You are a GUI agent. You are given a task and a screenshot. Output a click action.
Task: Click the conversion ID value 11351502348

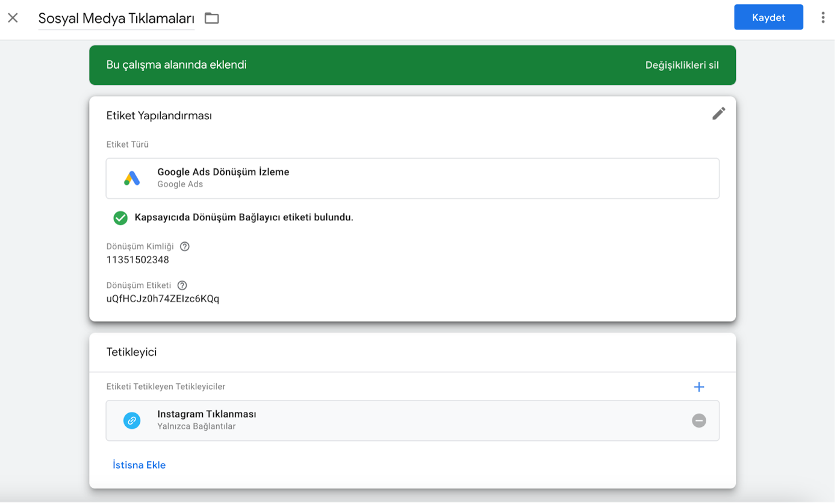(137, 260)
